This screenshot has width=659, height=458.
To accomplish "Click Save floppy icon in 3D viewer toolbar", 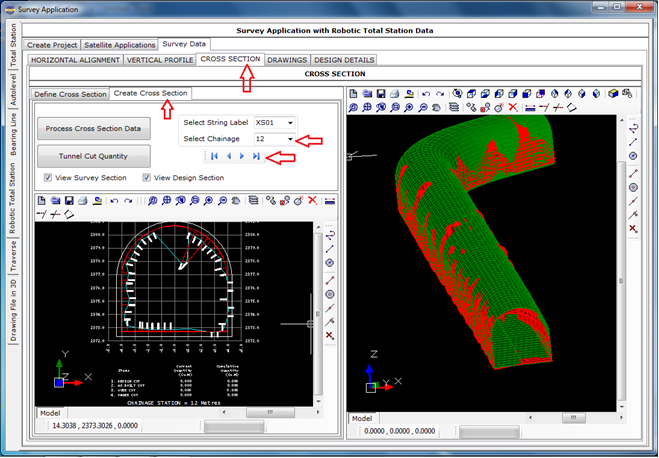I will point(381,93).
